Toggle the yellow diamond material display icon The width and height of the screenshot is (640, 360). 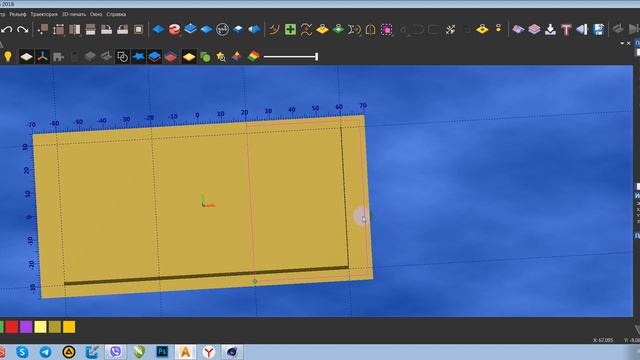tap(189, 57)
